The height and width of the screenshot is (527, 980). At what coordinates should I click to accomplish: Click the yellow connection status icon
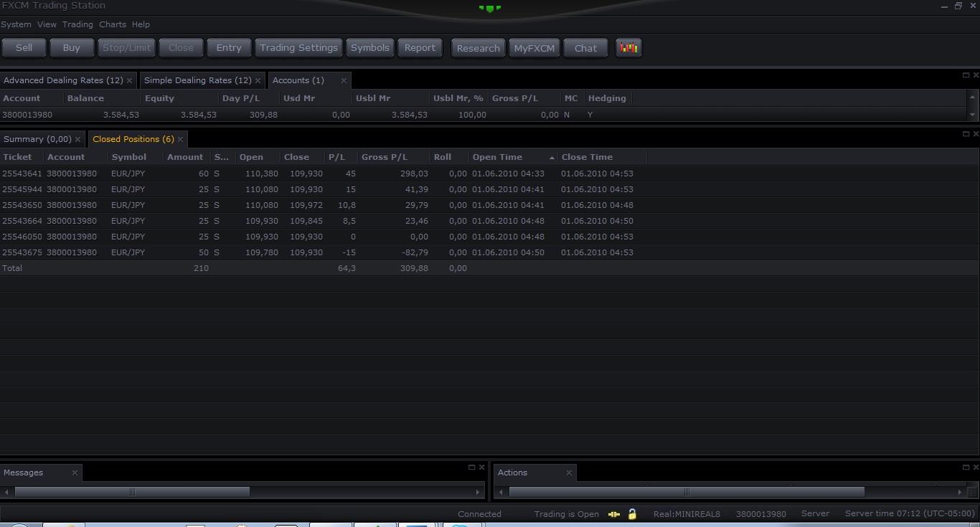click(613, 514)
